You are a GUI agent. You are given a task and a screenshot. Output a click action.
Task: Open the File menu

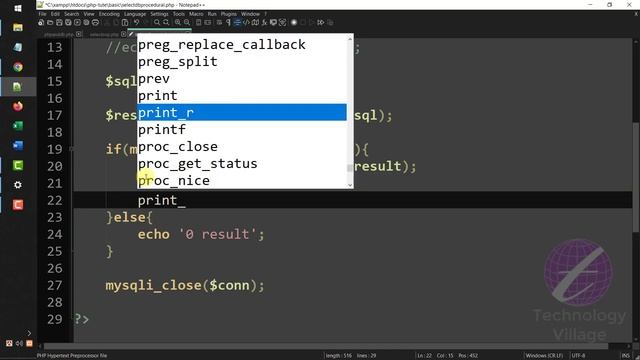click(x=42, y=14)
